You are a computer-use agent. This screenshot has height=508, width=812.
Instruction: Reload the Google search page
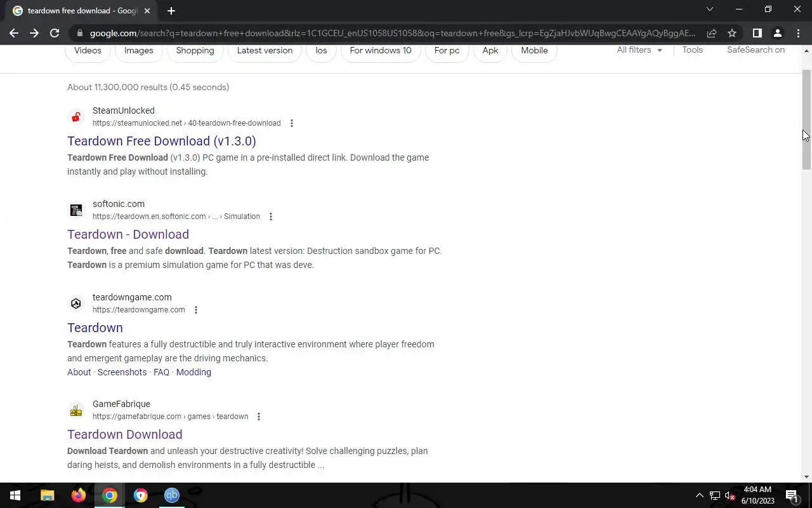click(x=55, y=33)
